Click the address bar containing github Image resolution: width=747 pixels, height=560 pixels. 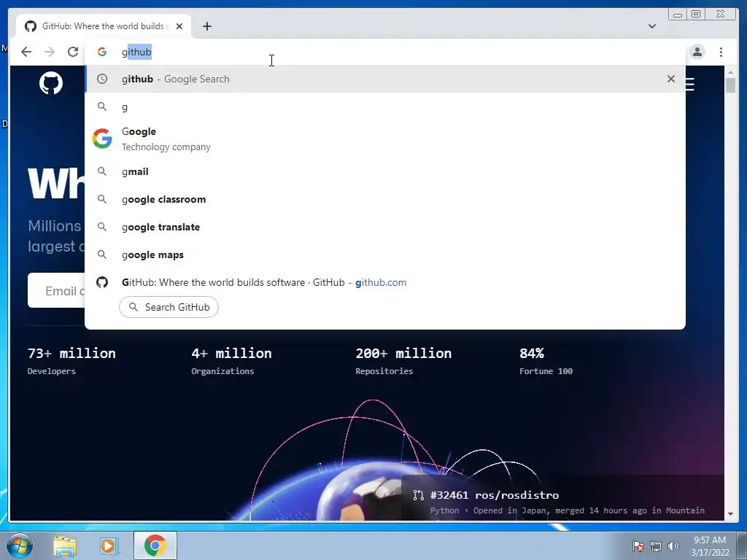click(x=386, y=52)
